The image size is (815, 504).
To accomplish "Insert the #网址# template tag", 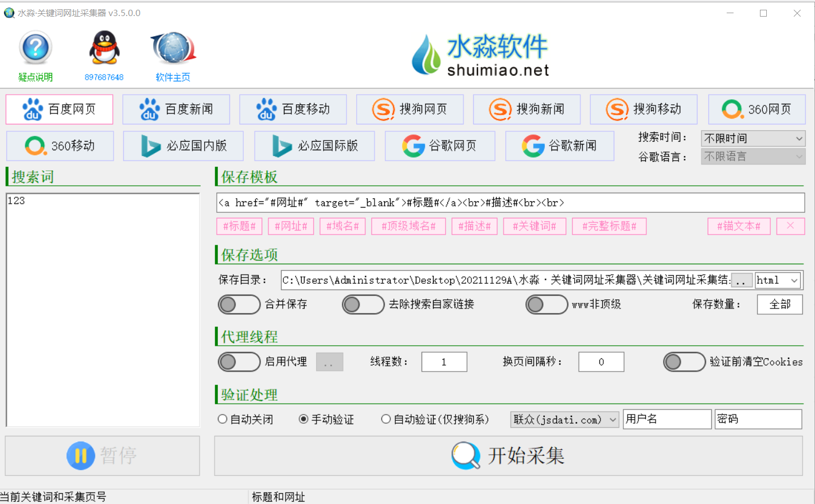I will pos(291,226).
